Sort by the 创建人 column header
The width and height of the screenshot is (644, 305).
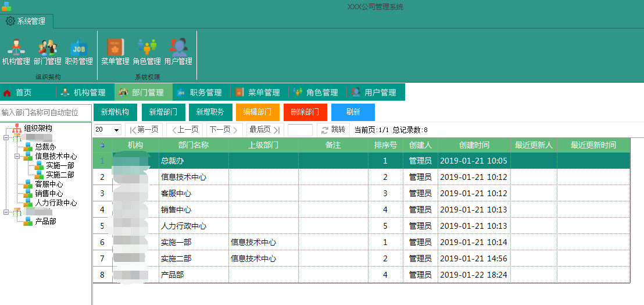(420, 145)
